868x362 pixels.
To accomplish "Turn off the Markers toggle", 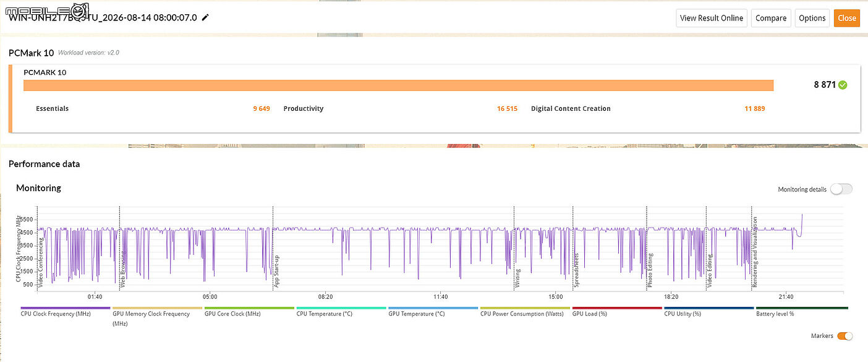I will point(845,336).
